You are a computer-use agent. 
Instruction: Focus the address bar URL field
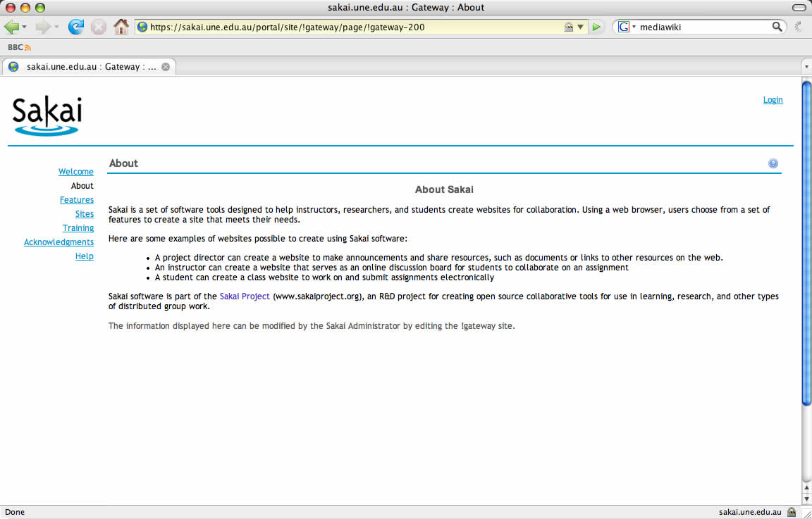pos(355,27)
